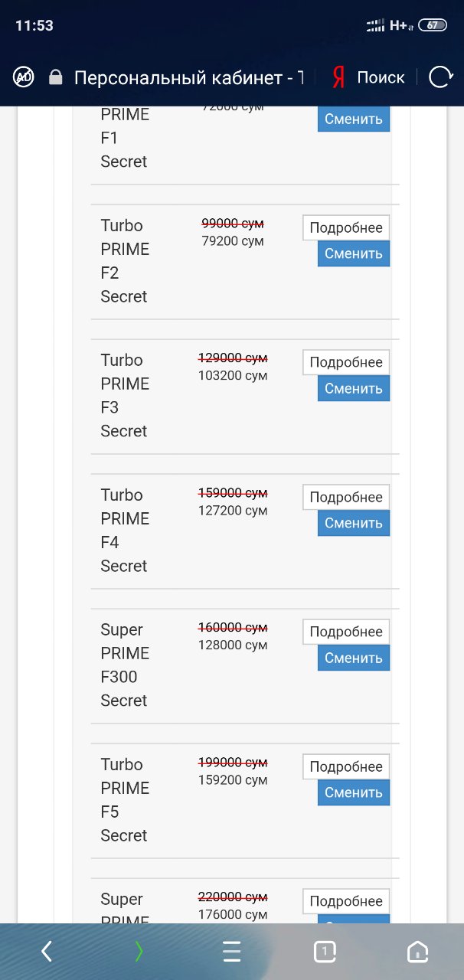The image size is (464, 980).
Task: Open Подробнее for Turbo PRIME F2 Secret
Action: click(346, 227)
